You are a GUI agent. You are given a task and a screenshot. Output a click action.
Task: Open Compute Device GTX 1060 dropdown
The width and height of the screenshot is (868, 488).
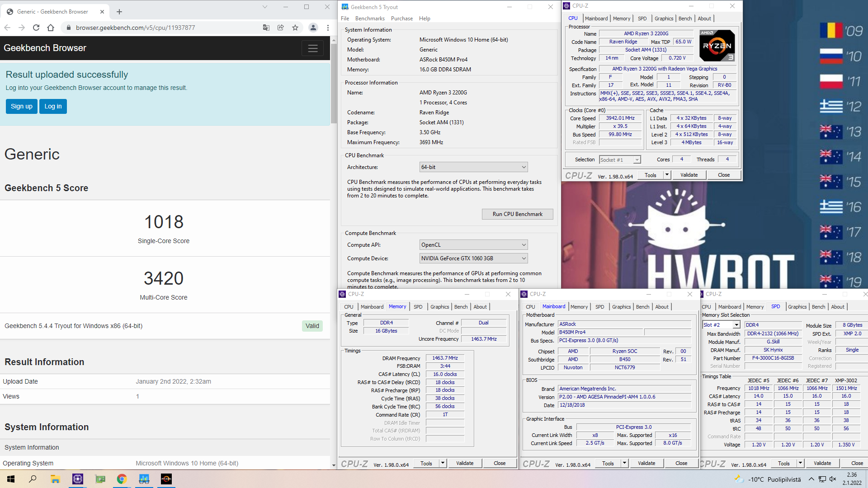(473, 258)
